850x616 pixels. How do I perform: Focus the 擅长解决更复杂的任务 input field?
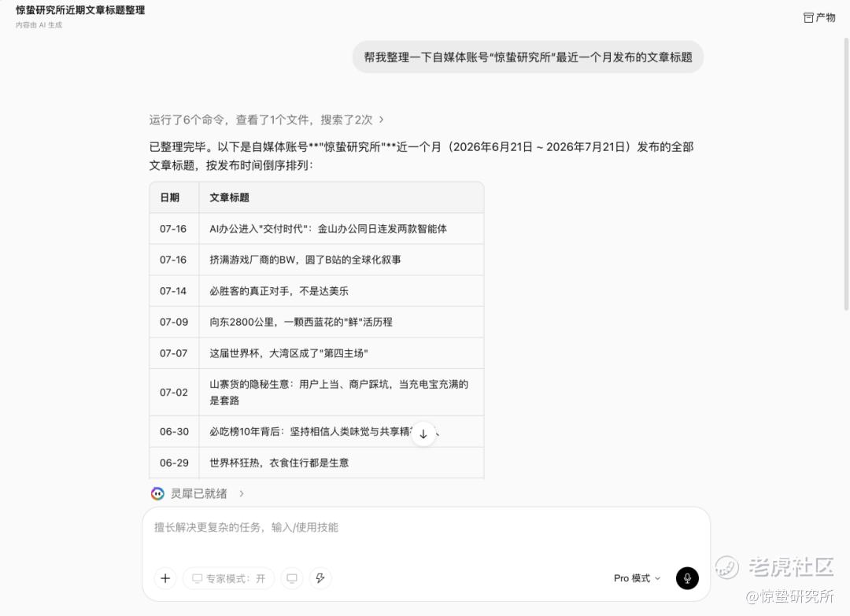click(x=426, y=528)
